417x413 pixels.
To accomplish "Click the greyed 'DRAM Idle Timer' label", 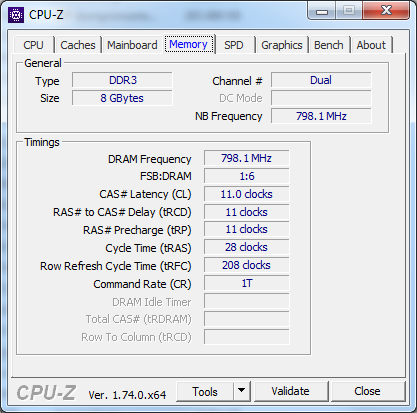I will point(152,302).
